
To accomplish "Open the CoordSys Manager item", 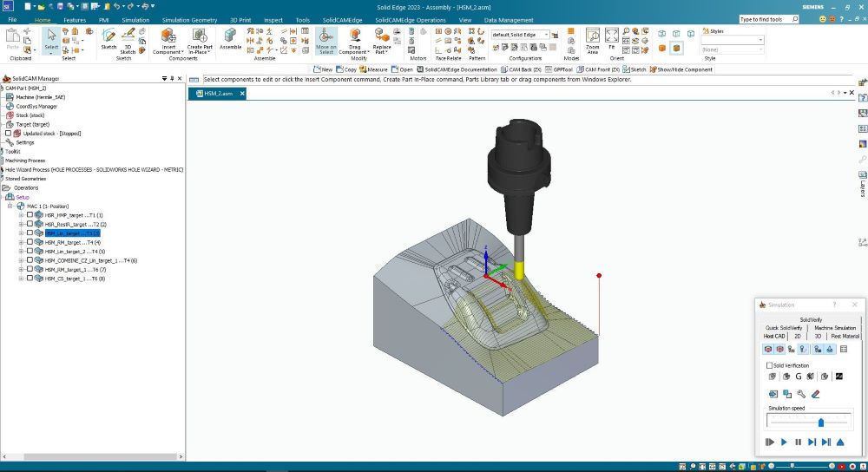I will [36, 106].
